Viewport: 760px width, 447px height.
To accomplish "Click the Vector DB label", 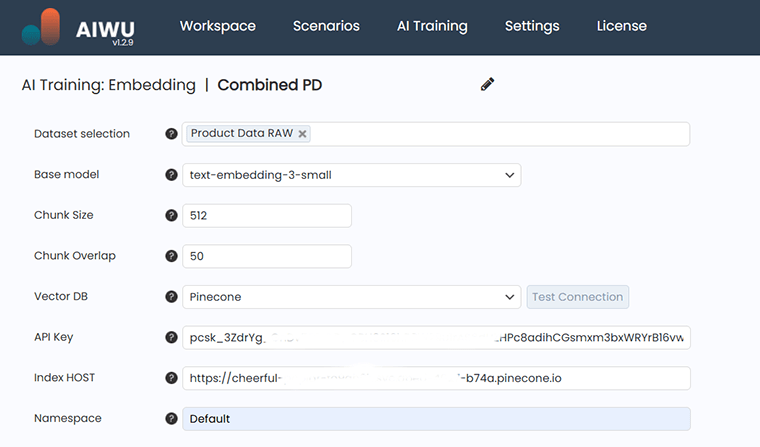I will coord(61,296).
